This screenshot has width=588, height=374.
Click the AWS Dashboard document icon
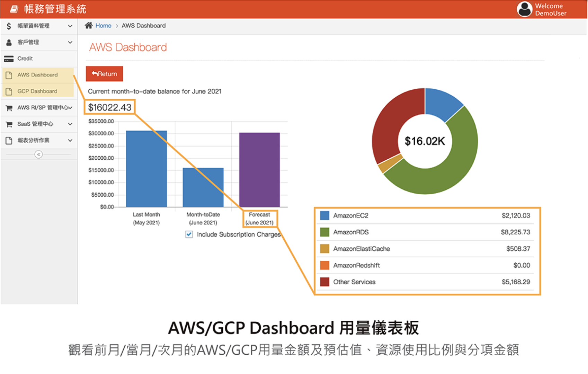[x=9, y=75]
